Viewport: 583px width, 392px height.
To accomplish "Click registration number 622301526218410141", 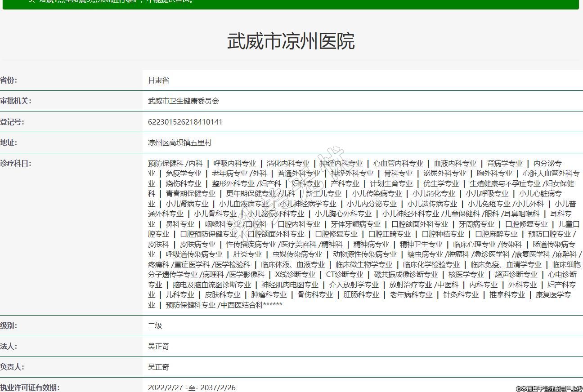I will [x=185, y=122].
